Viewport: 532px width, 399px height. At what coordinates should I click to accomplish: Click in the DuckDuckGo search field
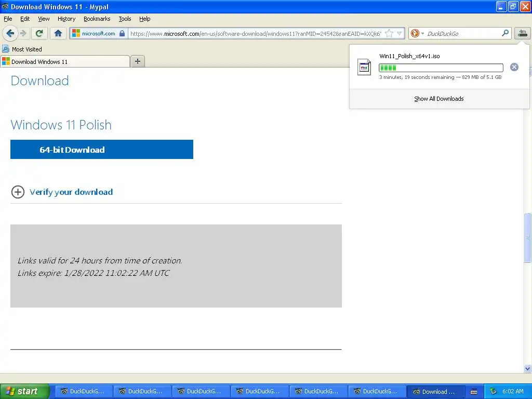tap(463, 33)
